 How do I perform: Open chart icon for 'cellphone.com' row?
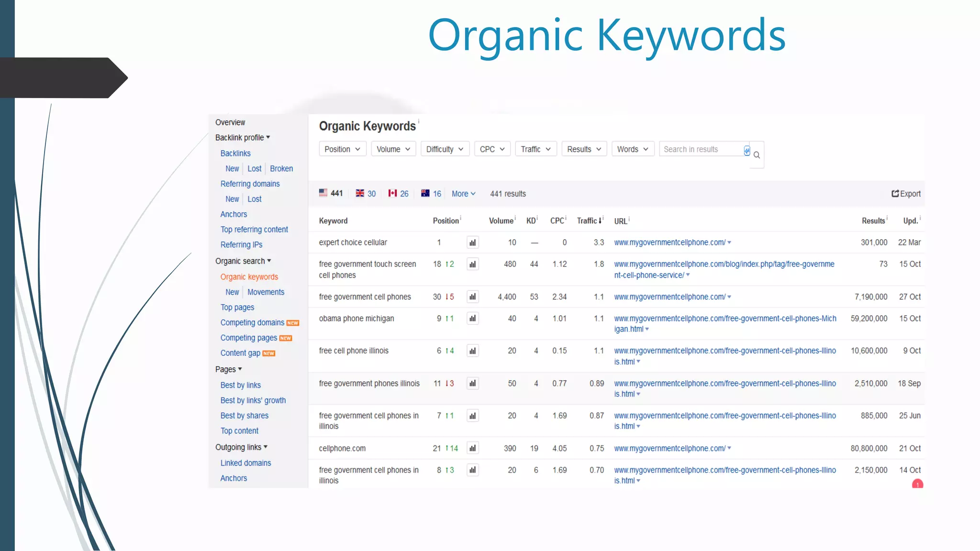(472, 448)
